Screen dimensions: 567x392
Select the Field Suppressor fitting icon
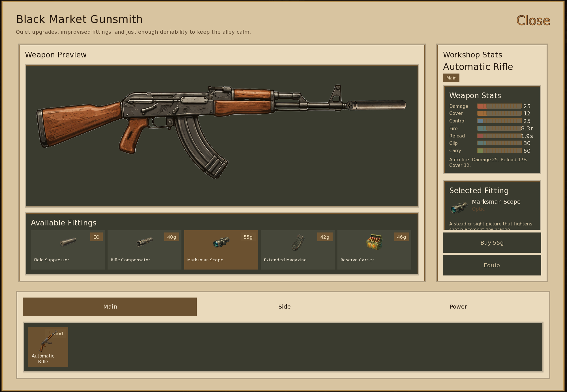[68, 242]
